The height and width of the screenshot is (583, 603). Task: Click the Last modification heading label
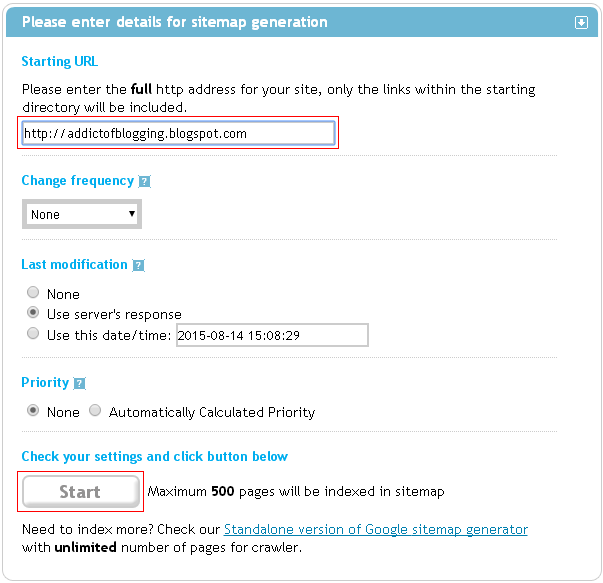(x=74, y=265)
